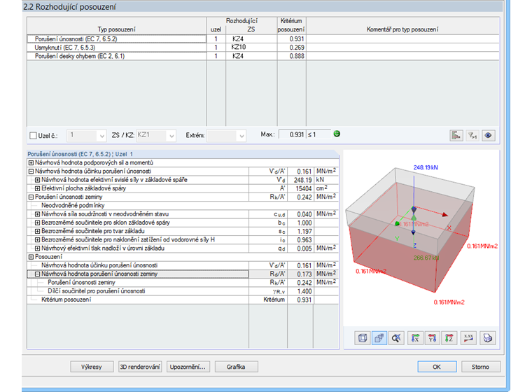Set view along the Z axis
The width and height of the screenshot is (532, 392).
point(449,338)
